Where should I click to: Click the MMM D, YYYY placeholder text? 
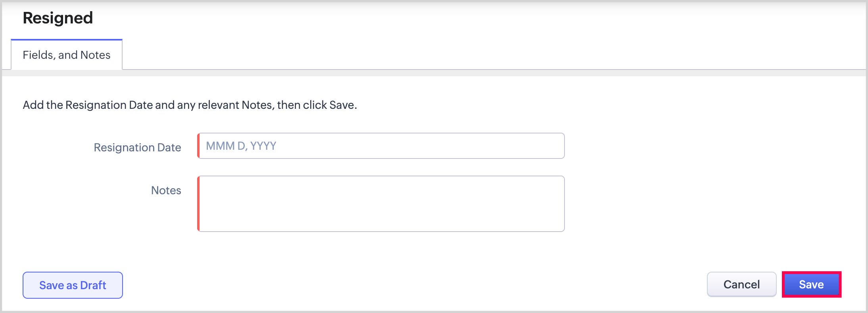tap(241, 146)
